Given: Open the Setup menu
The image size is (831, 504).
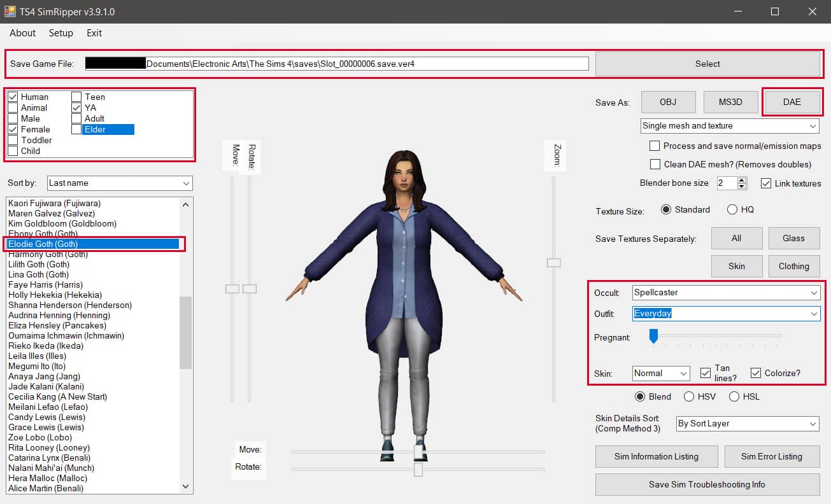Looking at the screenshot, I should pos(61,33).
